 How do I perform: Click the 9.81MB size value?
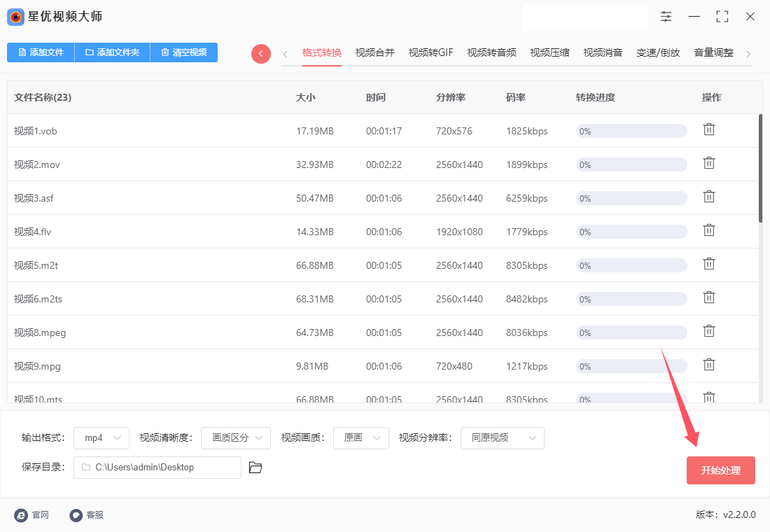[311, 367]
